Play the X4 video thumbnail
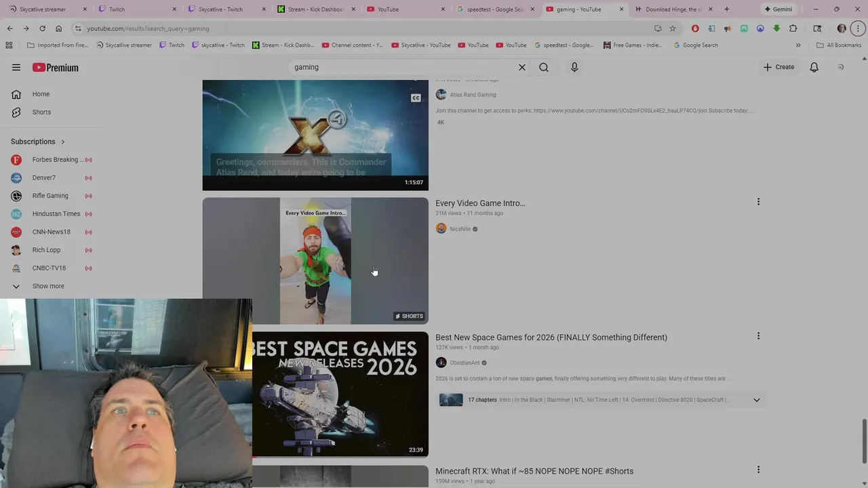This screenshot has width=868, height=488. [x=315, y=135]
